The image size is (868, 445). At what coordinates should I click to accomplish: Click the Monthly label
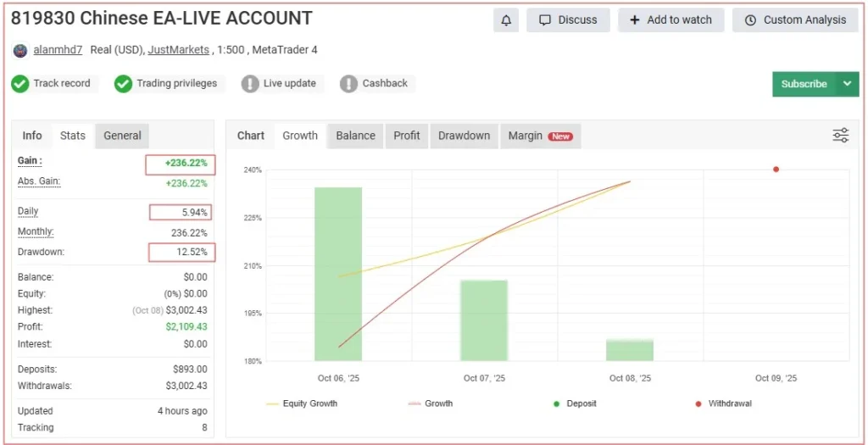pyautogui.click(x=36, y=231)
